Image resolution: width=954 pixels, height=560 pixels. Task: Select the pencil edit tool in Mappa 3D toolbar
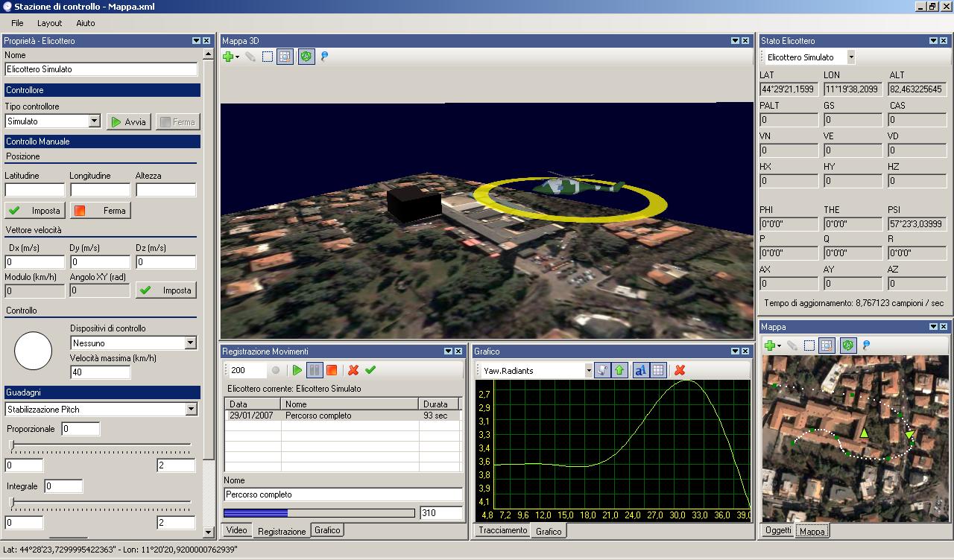pyautogui.click(x=250, y=57)
